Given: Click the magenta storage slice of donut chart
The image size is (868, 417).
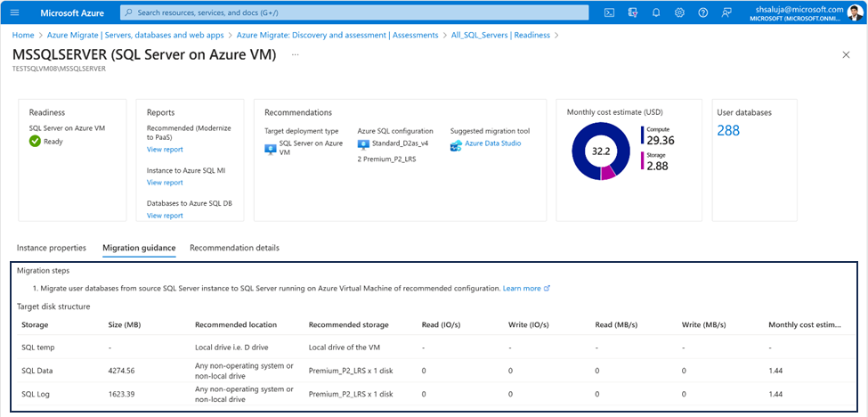Looking at the screenshot, I should tap(608, 172).
